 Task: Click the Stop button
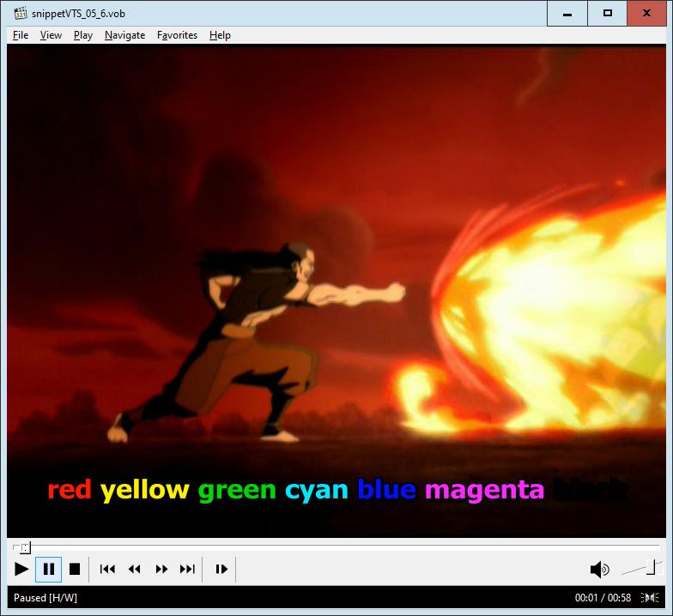pyautogui.click(x=75, y=570)
